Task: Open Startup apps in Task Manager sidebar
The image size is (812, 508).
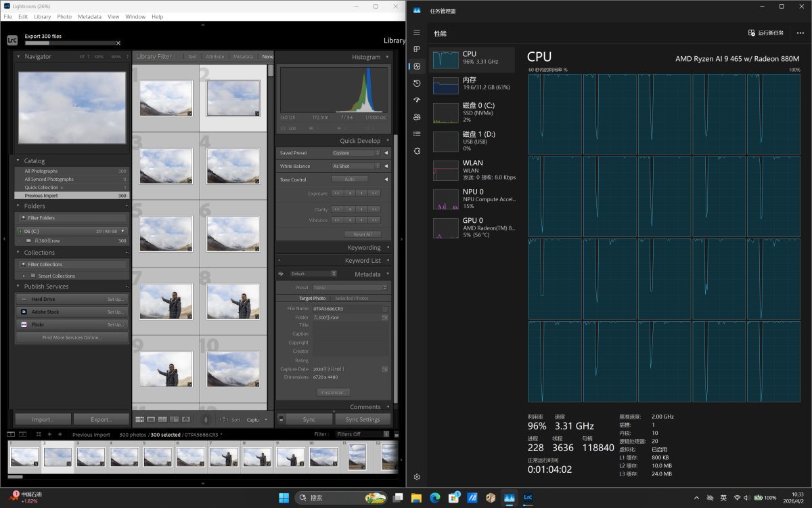Action: point(417,100)
